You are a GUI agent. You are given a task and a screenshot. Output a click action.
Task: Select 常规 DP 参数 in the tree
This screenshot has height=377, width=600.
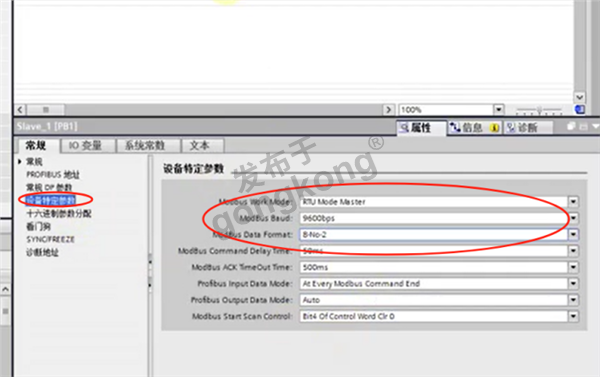click(49, 187)
